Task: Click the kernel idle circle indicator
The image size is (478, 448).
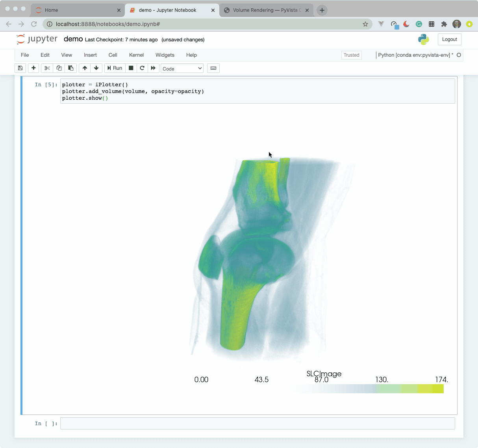Action: tap(459, 55)
